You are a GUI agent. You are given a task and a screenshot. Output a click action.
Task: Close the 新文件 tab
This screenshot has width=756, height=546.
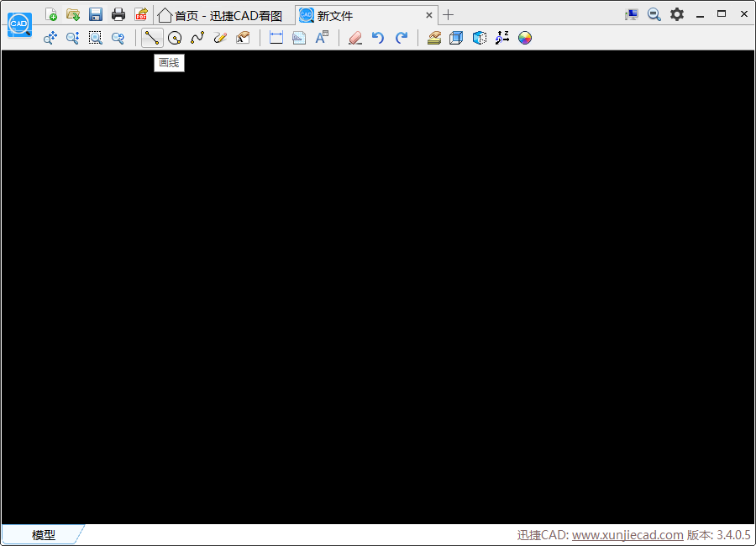[429, 15]
